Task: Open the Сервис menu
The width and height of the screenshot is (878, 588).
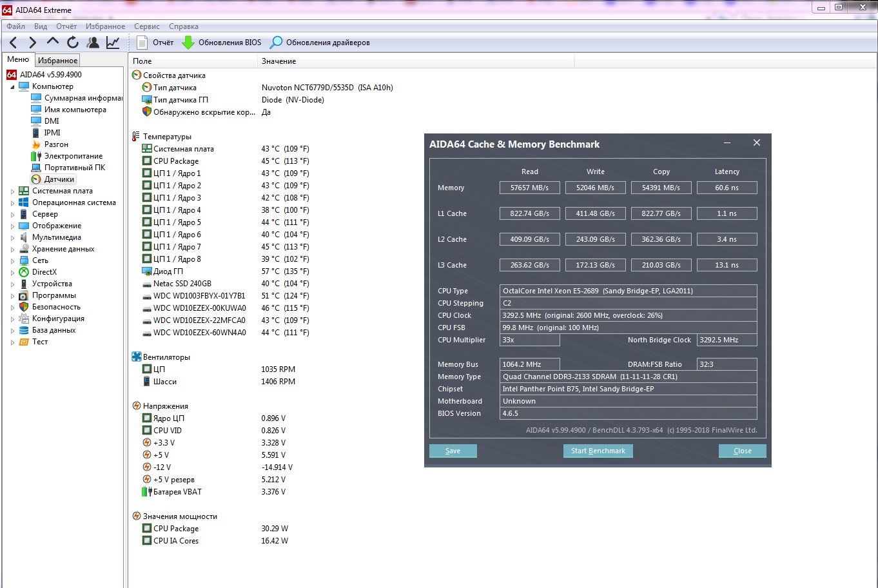Action: tap(147, 26)
